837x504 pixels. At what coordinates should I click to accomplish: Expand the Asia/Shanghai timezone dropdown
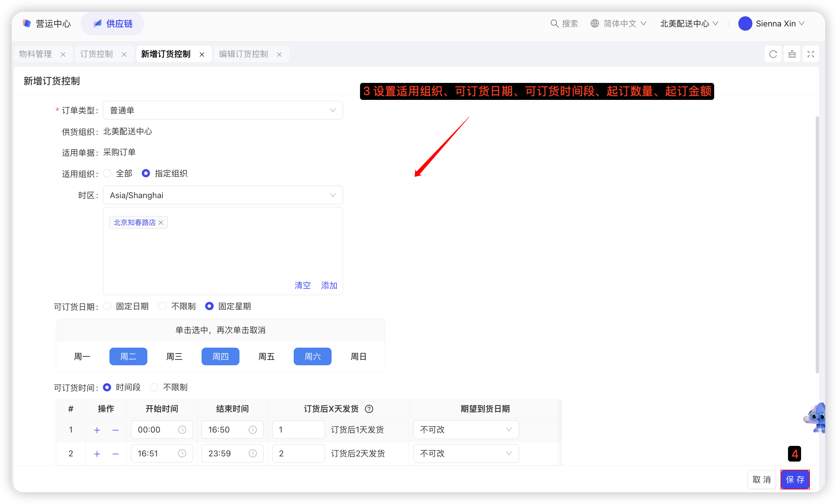pyautogui.click(x=222, y=195)
